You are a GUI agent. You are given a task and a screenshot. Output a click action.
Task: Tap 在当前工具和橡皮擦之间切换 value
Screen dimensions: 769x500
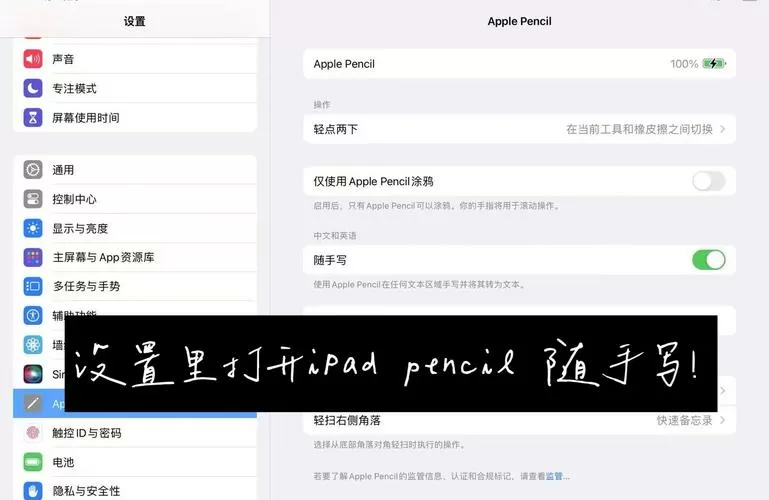tap(639, 129)
